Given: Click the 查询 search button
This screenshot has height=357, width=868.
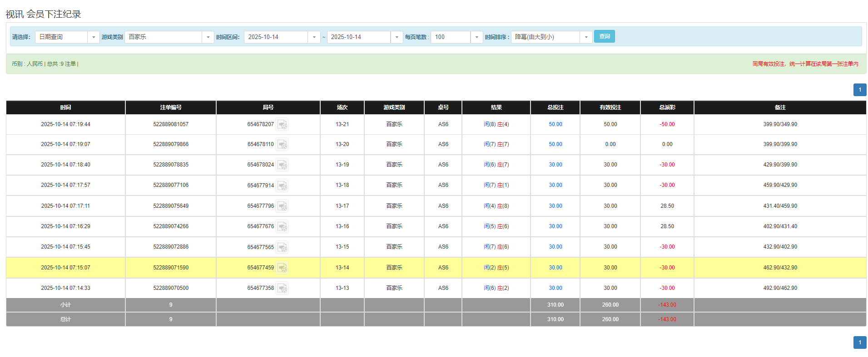Looking at the screenshot, I should (x=604, y=36).
